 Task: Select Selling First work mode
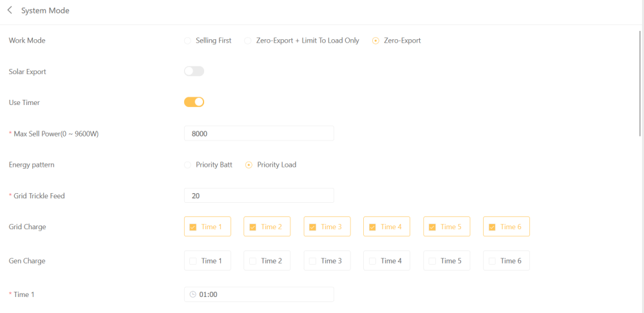coord(208,41)
